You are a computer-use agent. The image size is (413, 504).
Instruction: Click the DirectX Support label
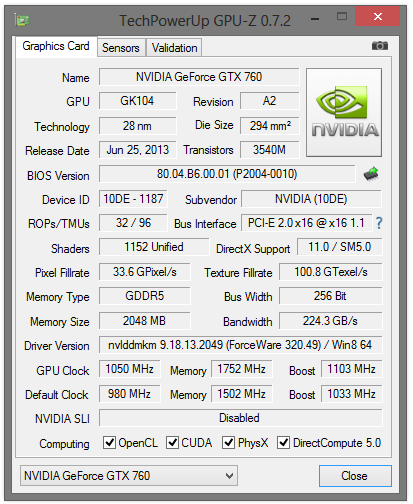coord(253,249)
